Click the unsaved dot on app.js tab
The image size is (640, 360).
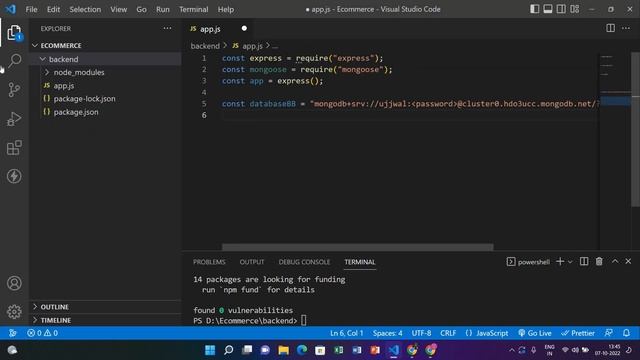(x=244, y=28)
